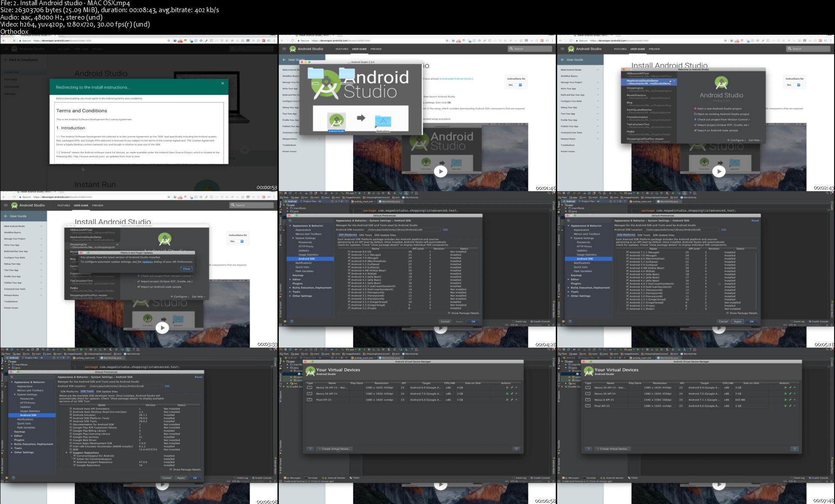Open activity_main.xml editor tab at 00:04:28
Screen dimensions: 835x504
click(x=364, y=202)
